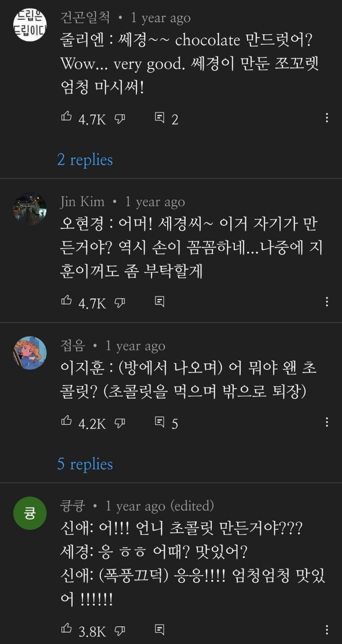Like 건곤일척's comment with 4.7K likes
This screenshot has height=644, width=342.
point(66,119)
